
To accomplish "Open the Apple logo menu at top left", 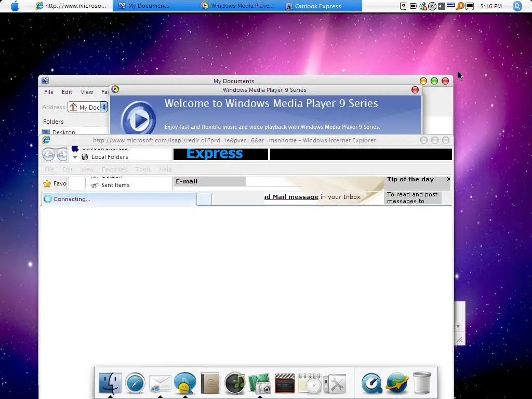I will tap(15, 6).
